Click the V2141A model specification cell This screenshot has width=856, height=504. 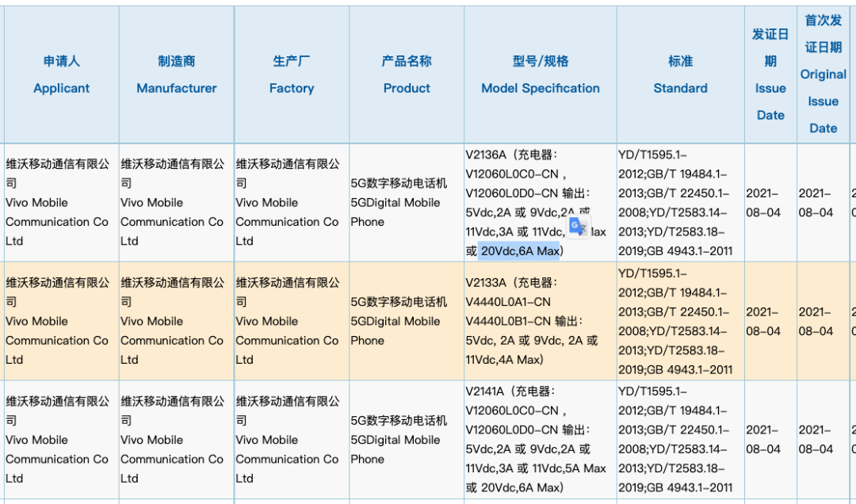pyautogui.click(x=541, y=440)
